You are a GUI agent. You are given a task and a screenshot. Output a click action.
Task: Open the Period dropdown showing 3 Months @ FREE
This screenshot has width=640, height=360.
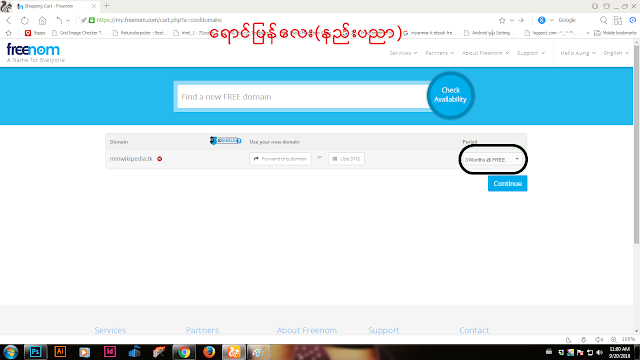tap(493, 159)
